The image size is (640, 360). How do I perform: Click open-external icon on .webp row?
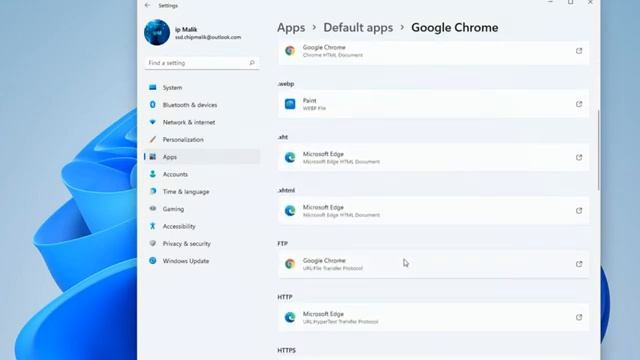[579, 104]
